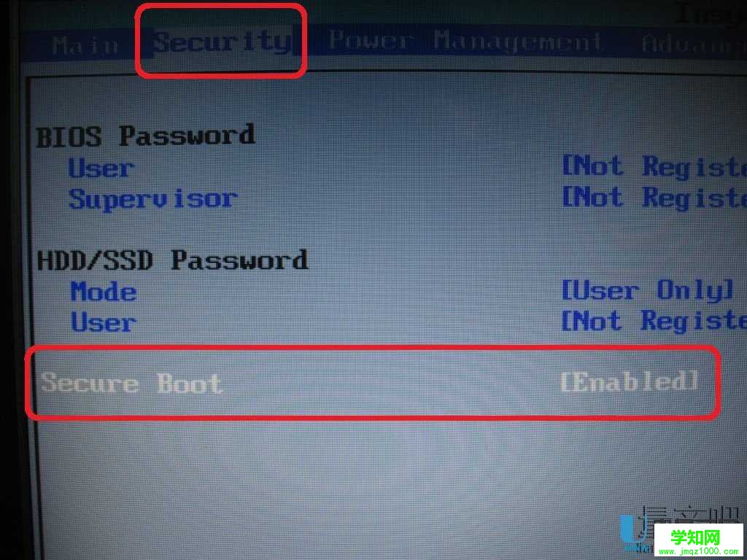Click the BIOS Password section heading
This screenshot has width=747, height=560.
(145, 136)
